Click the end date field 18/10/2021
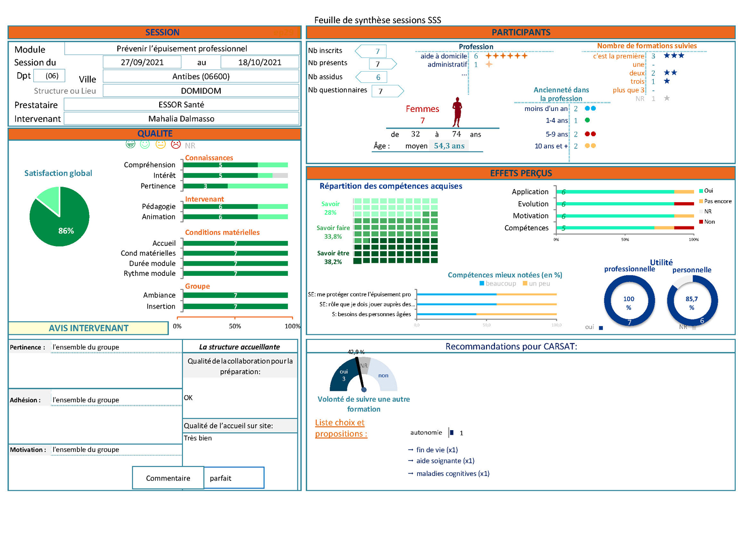Viewport: 756px width, 535px height. click(x=260, y=62)
